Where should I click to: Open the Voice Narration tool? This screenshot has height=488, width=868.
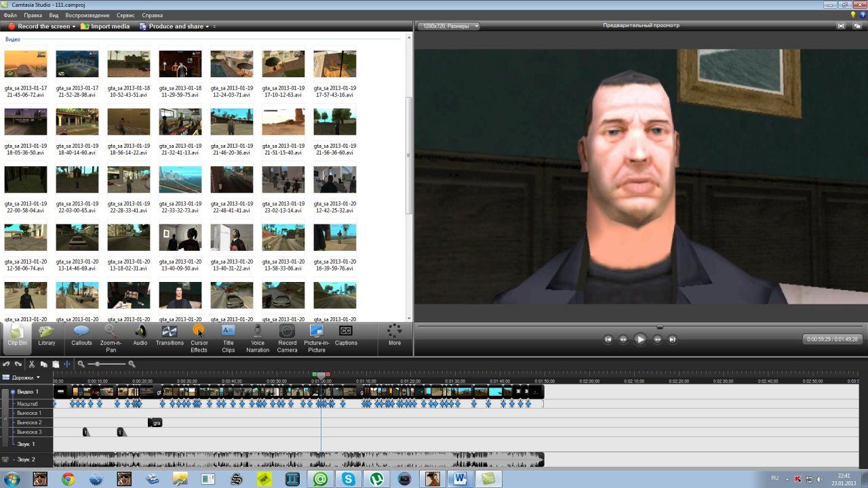point(258,338)
